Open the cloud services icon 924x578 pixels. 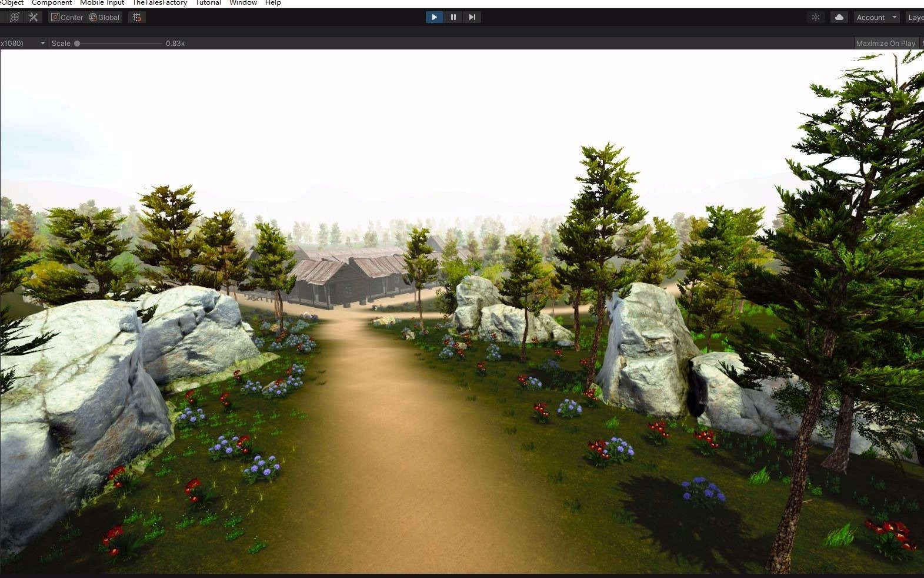(x=839, y=17)
